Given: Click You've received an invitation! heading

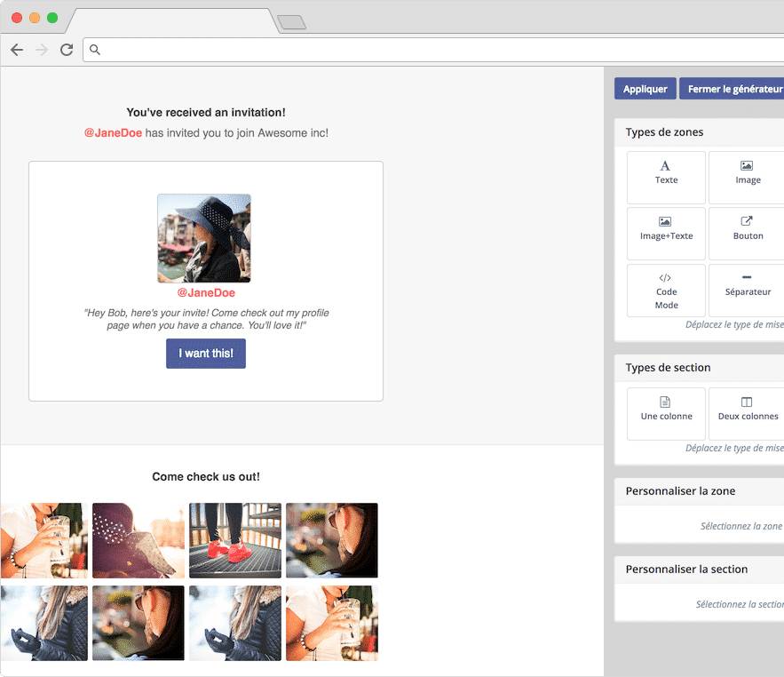Looking at the screenshot, I should coord(206,113).
